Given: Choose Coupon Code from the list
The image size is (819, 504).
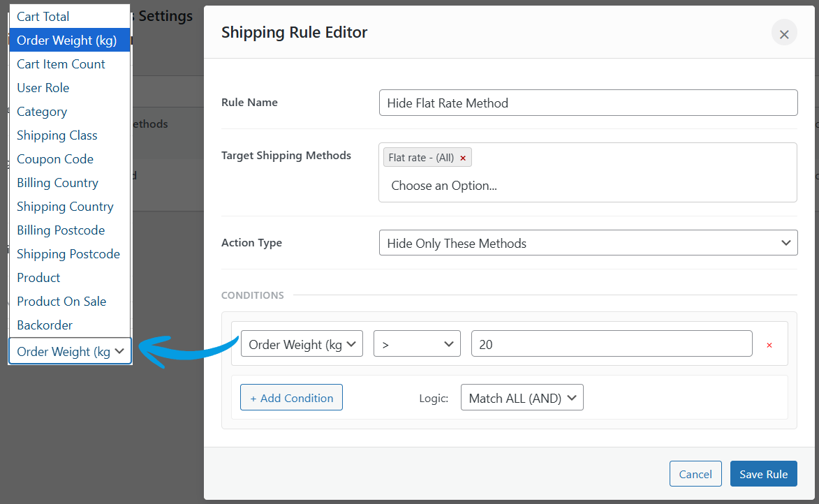Looking at the screenshot, I should (x=55, y=159).
